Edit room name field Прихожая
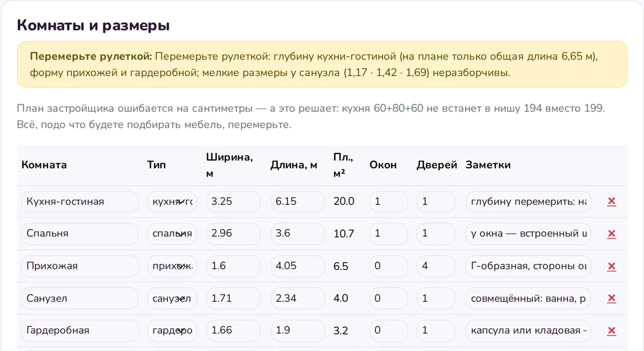The height and width of the screenshot is (351, 644). tap(79, 266)
